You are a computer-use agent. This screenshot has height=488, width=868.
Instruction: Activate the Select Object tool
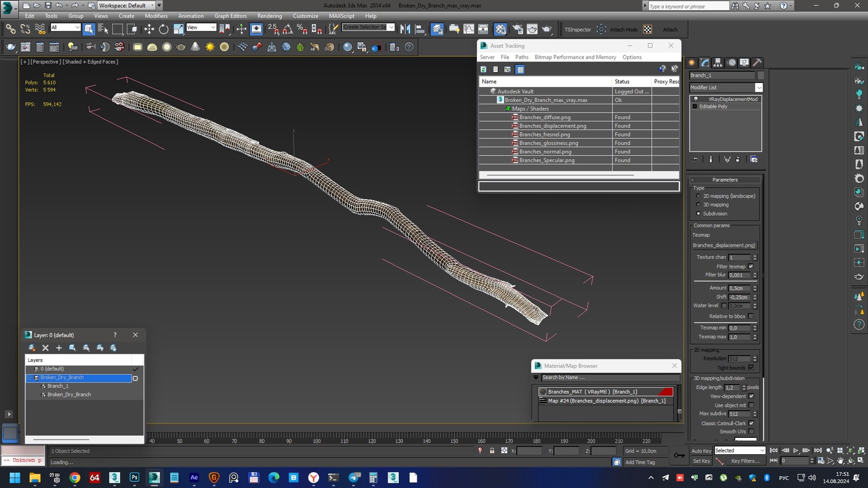pyautogui.click(x=89, y=29)
